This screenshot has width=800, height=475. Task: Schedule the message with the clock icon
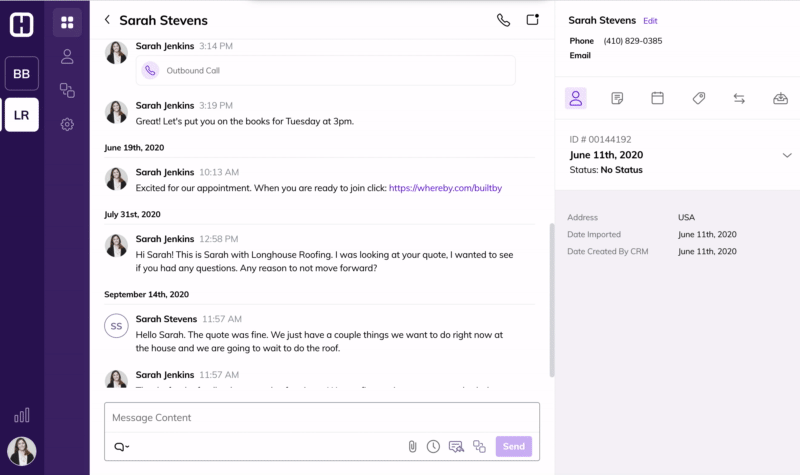click(433, 446)
